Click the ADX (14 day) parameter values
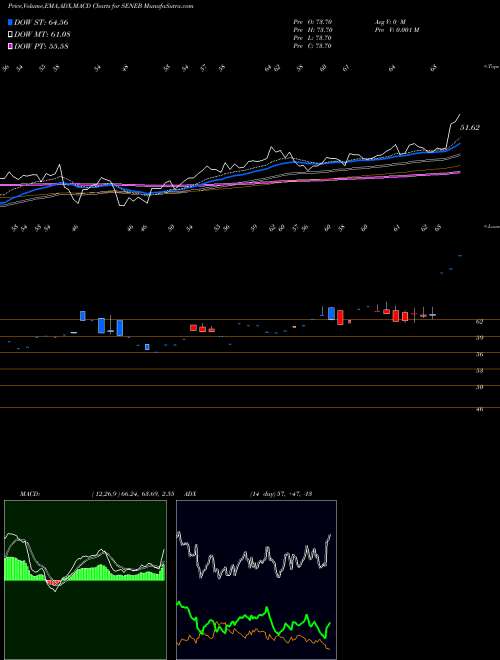The width and height of the screenshot is (500, 660). [x=280, y=493]
